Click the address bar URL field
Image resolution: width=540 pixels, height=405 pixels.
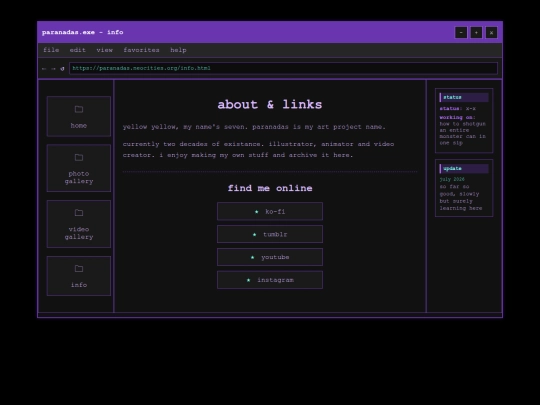pyautogui.click(x=283, y=68)
